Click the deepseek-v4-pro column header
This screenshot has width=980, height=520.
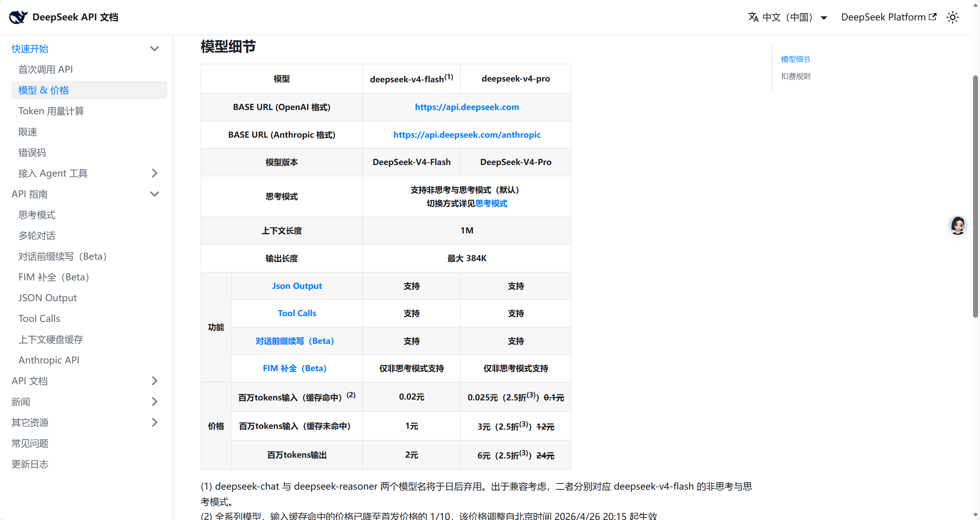tap(516, 78)
